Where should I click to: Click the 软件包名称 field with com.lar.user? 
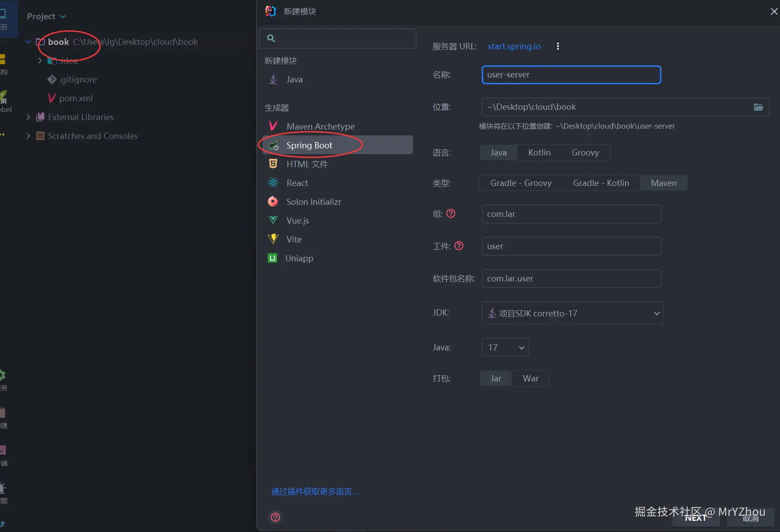point(571,278)
